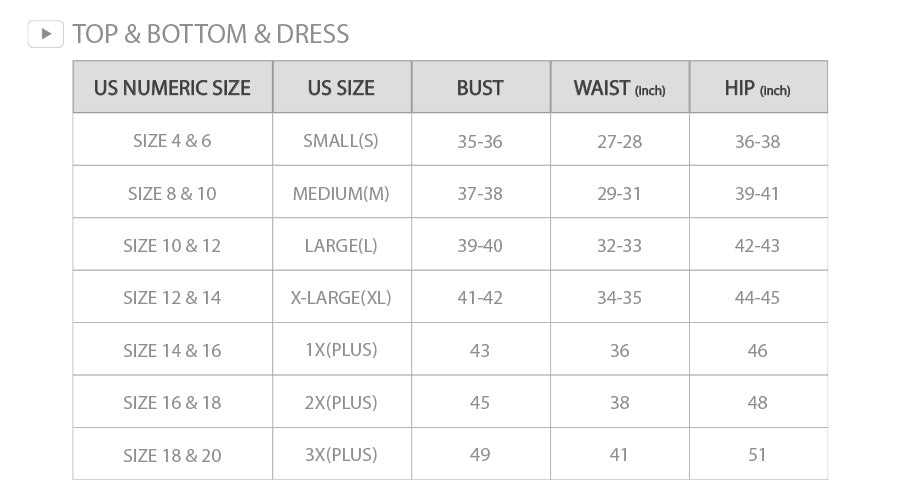Click the X-LARGE(XL) size cell
Image resolution: width=900 pixels, height=500 pixels.
point(341,298)
